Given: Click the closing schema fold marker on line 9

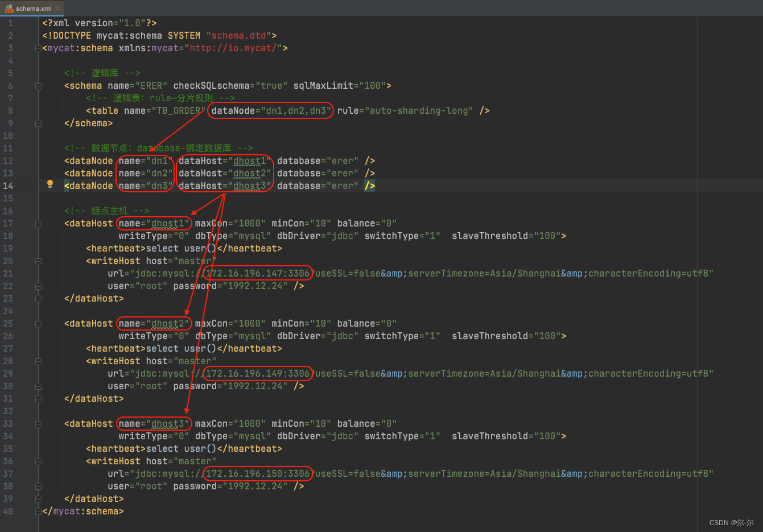Looking at the screenshot, I should click(39, 123).
